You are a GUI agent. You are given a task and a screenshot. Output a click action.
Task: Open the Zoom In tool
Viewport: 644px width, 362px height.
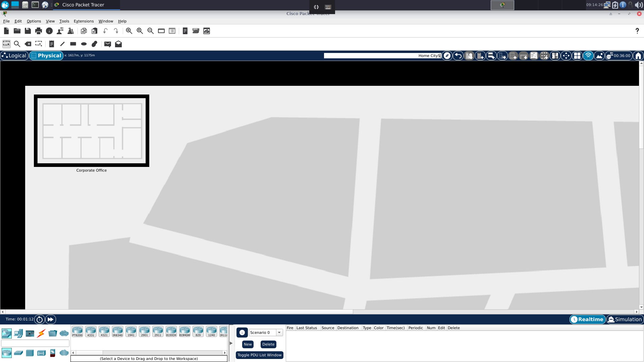[129, 31]
